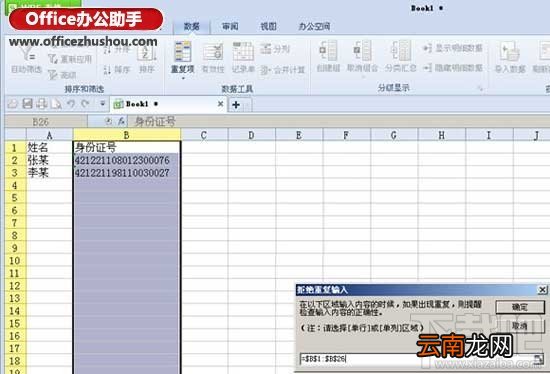The width and height of the screenshot is (550, 374).
Task: Click cell A1 containing 姓名
Action: 49,147
